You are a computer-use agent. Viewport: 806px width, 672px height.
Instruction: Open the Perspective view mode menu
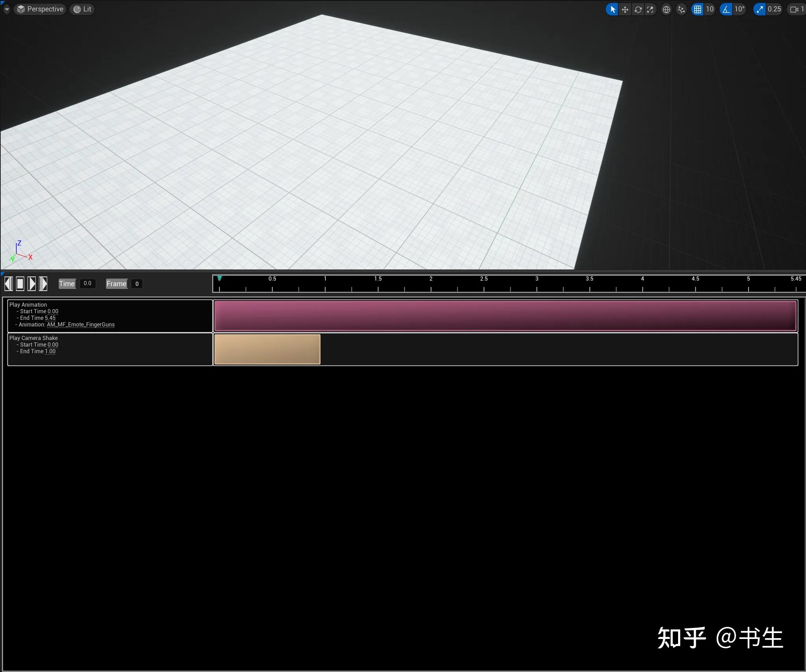click(40, 9)
